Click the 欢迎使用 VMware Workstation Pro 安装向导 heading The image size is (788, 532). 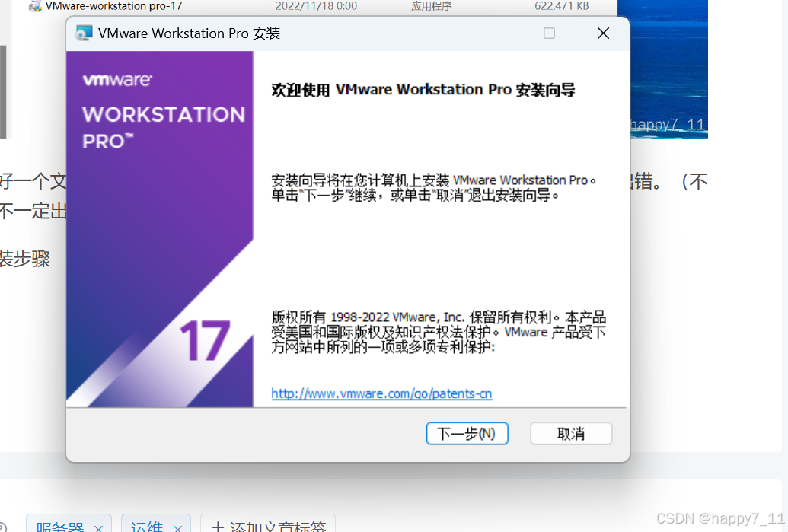423,90
